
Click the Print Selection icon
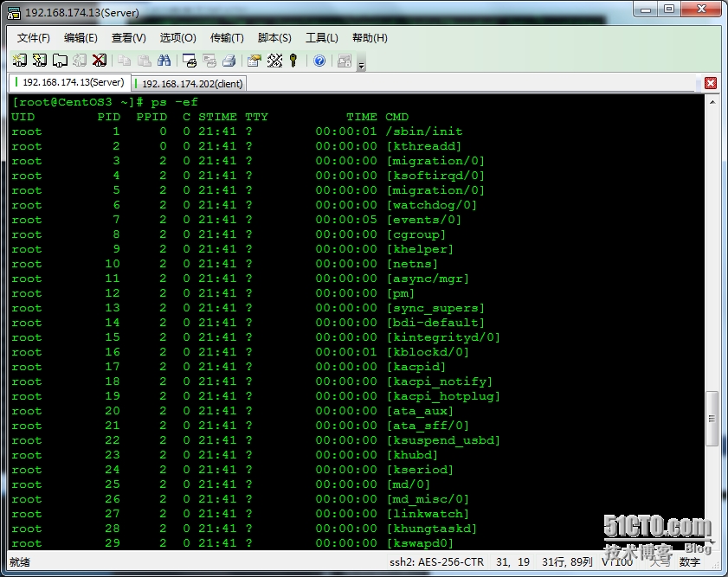pos(209,61)
